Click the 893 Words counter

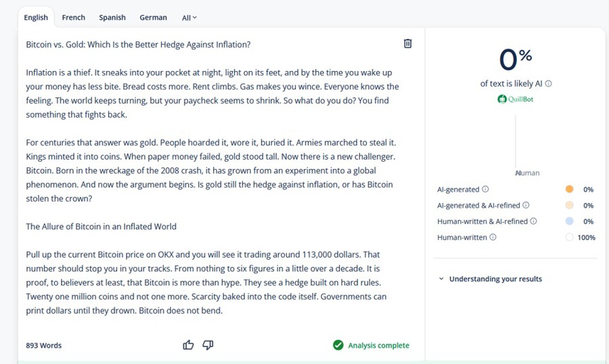44,345
